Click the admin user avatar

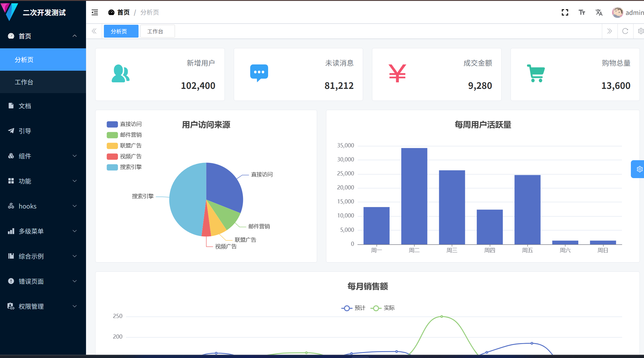[x=617, y=12]
